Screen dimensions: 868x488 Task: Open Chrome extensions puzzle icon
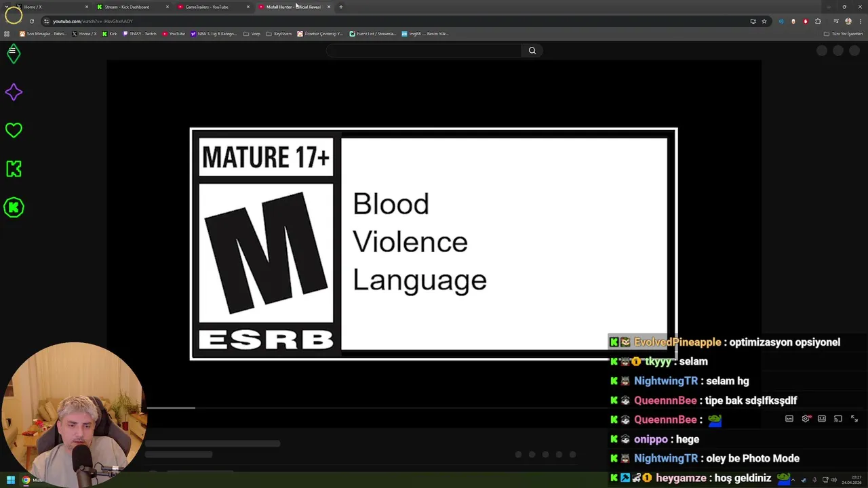(x=818, y=21)
